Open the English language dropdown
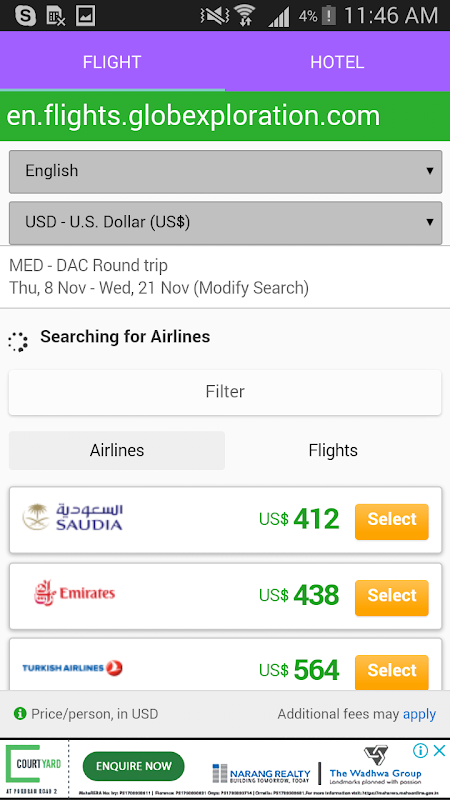450x800 pixels. pos(226,171)
